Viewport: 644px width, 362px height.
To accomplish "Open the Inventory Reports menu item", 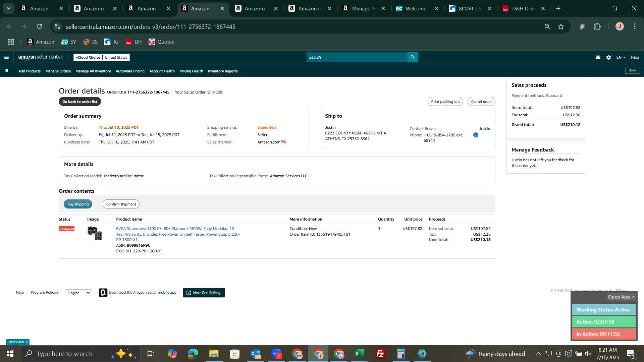I will pyautogui.click(x=223, y=71).
